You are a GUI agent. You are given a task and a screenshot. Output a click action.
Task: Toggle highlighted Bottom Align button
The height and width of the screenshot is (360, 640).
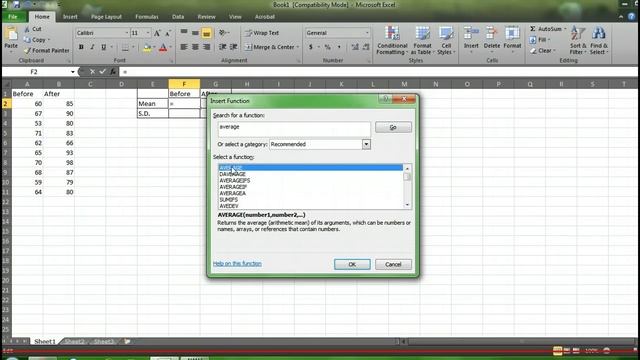(207, 33)
